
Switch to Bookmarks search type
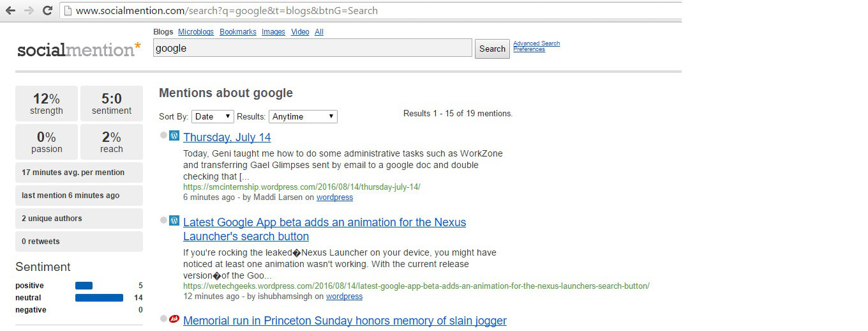click(x=238, y=32)
